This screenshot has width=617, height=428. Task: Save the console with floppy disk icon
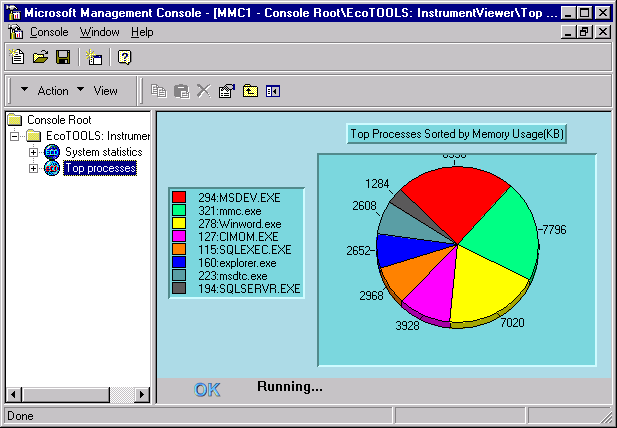click(63, 57)
